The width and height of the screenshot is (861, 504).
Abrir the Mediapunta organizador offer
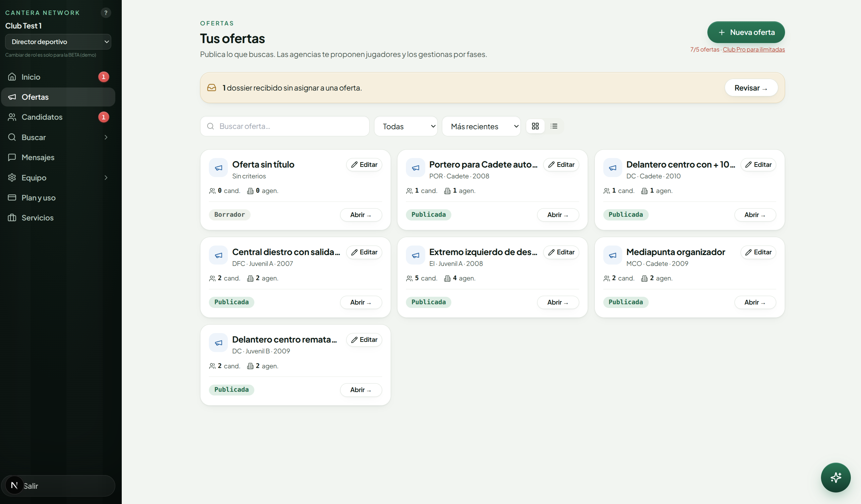(x=755, y=302)
